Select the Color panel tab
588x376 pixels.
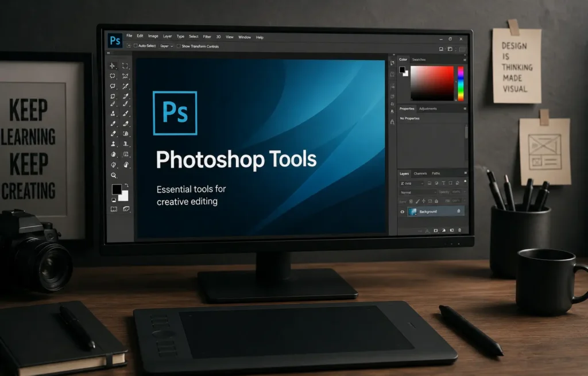click(403, 59)
